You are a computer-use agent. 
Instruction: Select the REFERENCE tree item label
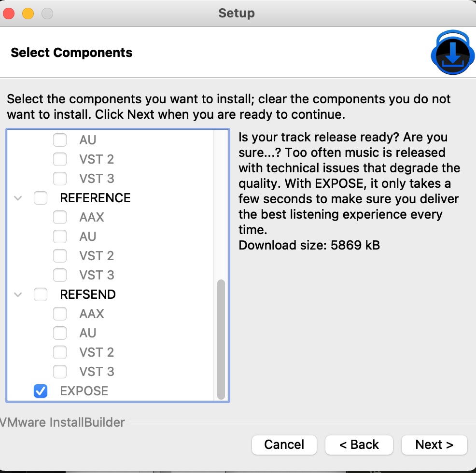coord(95,198)
